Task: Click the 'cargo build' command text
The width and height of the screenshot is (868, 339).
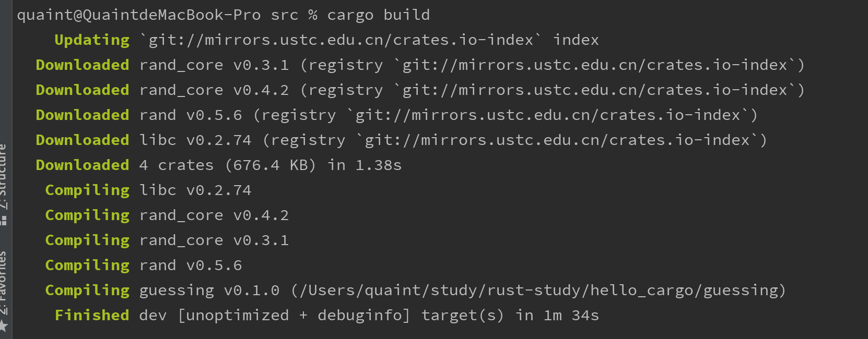Action: (x=378, y=15)
